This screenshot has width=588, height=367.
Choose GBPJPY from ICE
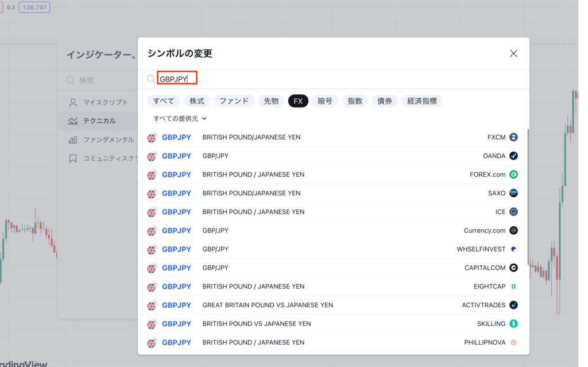point(332,212)
